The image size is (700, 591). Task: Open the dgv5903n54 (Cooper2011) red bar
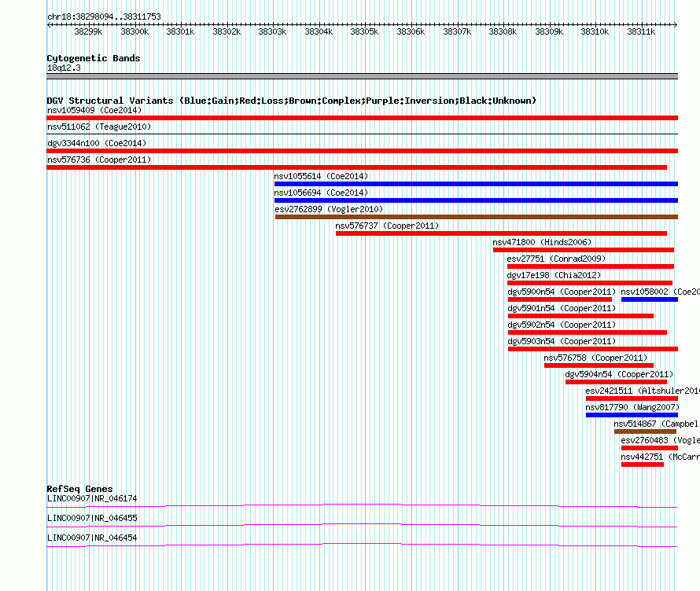[x=593, y=349]
